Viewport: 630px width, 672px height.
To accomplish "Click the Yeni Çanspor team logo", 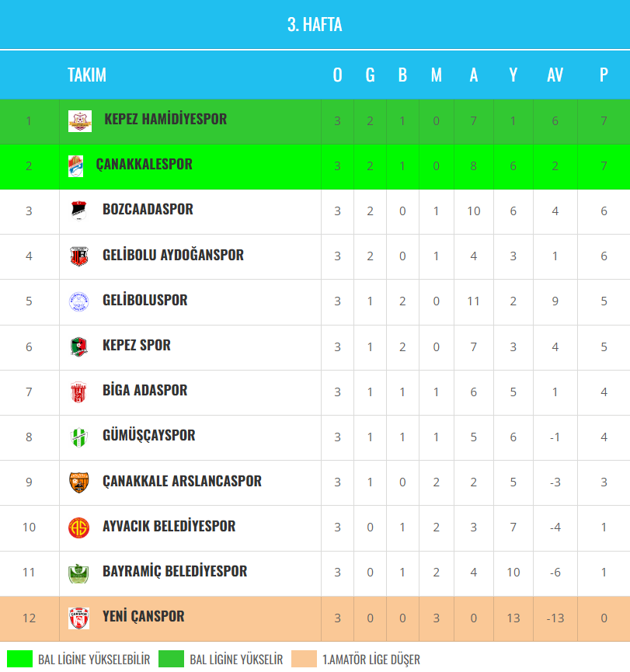I will tap(78, 618).
